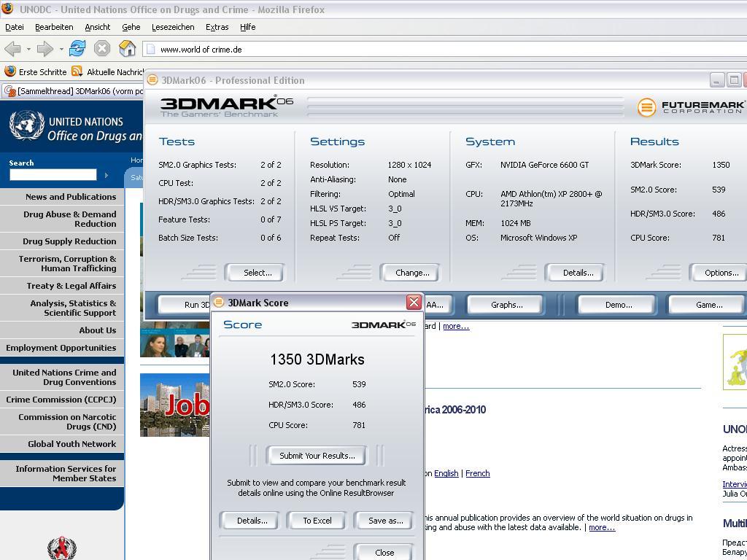Open the Datei menu
The image size is (747, 560).
[15, 27]
